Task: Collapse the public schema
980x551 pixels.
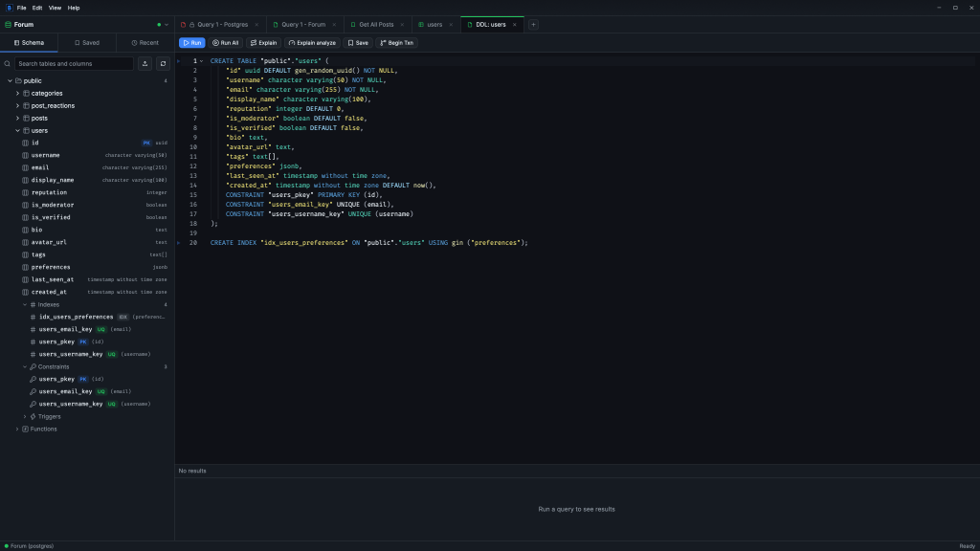Action: click(x=10, y=81)
